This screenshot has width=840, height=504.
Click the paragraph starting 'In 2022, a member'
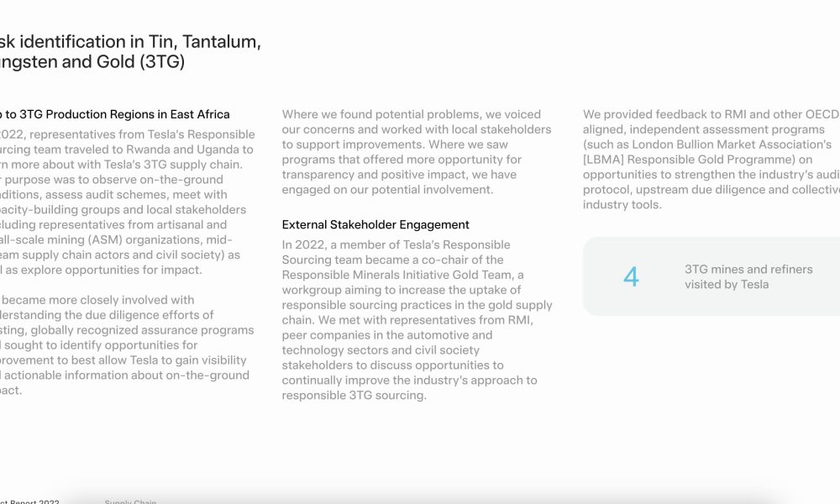tap(417, 320)
